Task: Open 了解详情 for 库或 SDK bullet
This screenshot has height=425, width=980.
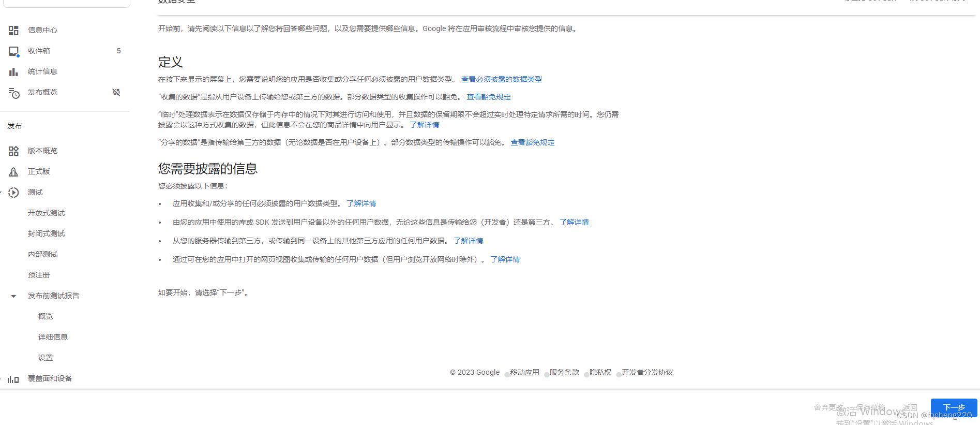Action: click(574, 222)
